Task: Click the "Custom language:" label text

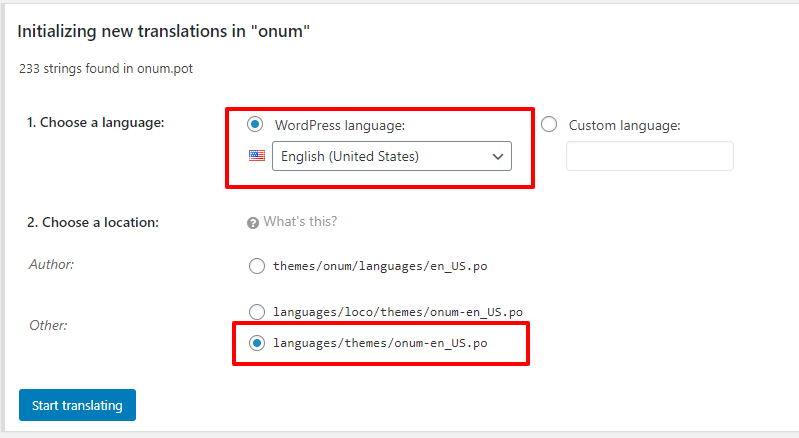Action: coord(624,125)
